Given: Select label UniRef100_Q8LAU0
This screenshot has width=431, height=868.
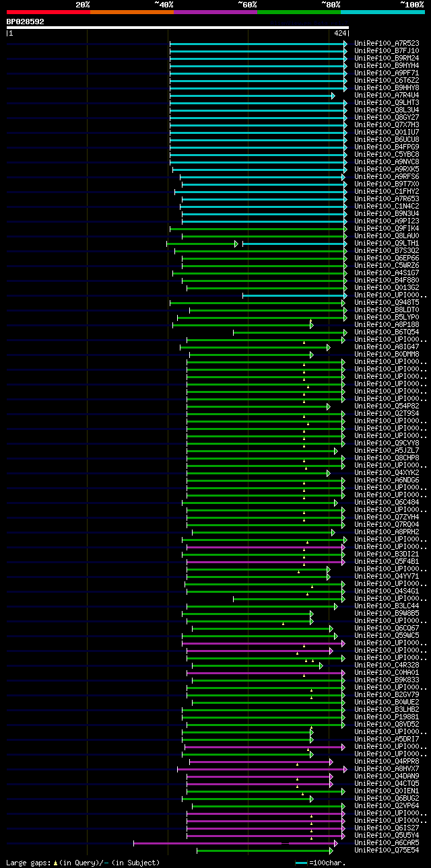Looking at the screenshot, I should click(387, 236).
